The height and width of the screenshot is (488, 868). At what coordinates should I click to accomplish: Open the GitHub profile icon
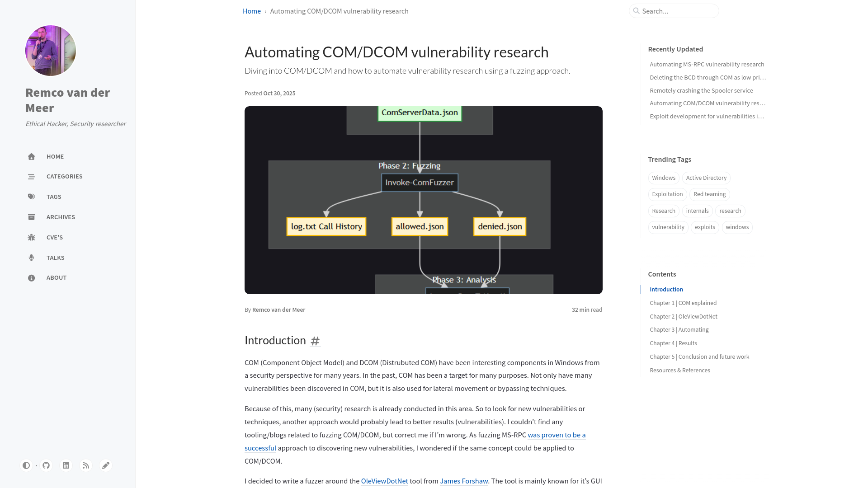(46, 465)
